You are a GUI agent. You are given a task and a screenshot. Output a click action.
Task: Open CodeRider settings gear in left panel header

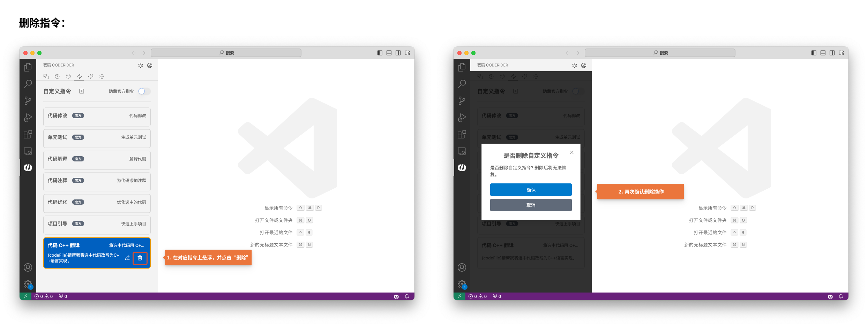(x=141, y=65)
